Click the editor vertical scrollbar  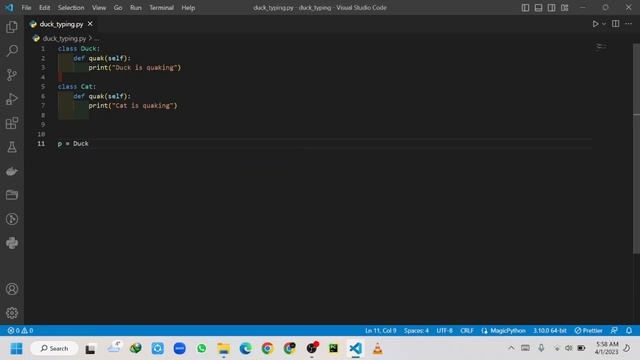pyautogui.click(x=636, y=148)
